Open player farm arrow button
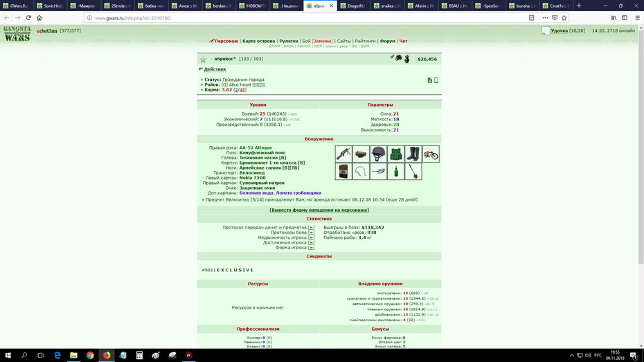 [311, 248]
